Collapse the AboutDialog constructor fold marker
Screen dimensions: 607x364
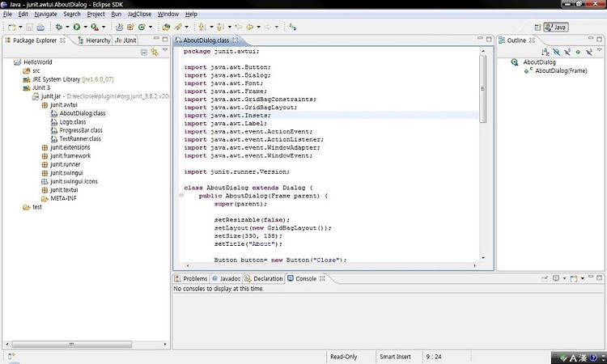[181, 195]
